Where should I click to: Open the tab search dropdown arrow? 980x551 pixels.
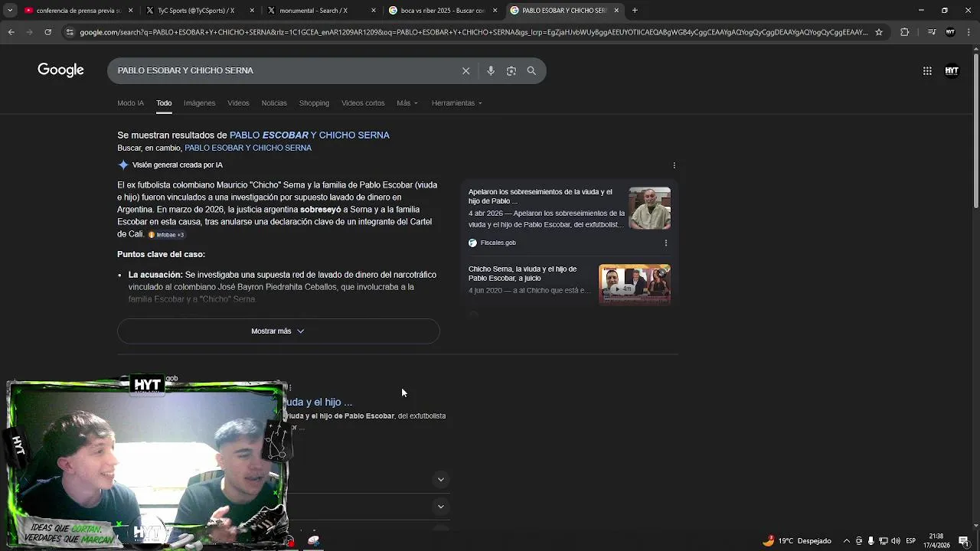coord(10,11)
